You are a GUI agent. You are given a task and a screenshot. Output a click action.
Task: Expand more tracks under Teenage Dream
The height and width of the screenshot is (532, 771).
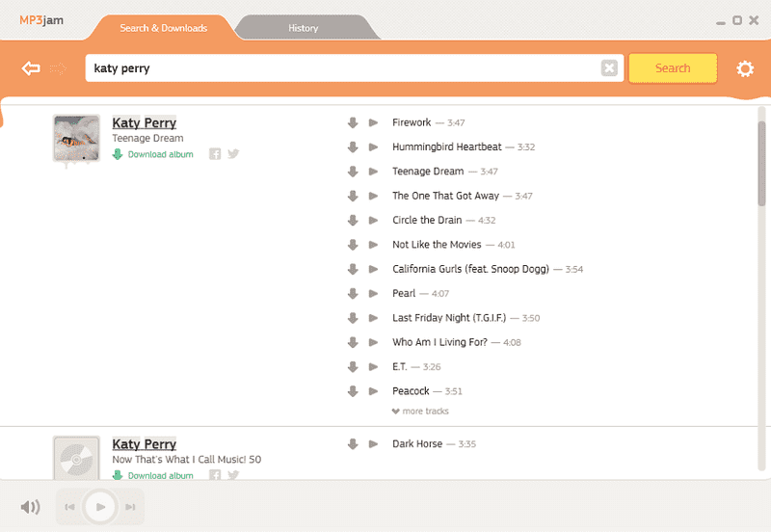420,412
